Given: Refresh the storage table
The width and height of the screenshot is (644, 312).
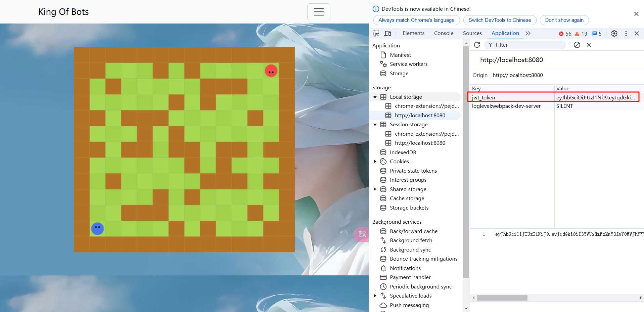Looking at the screenshot, I should tap(477, 45).
